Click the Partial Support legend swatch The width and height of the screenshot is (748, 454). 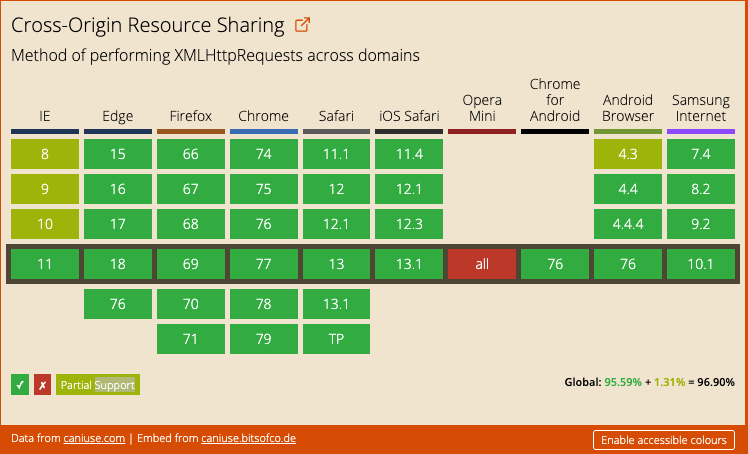coord(97,384)
